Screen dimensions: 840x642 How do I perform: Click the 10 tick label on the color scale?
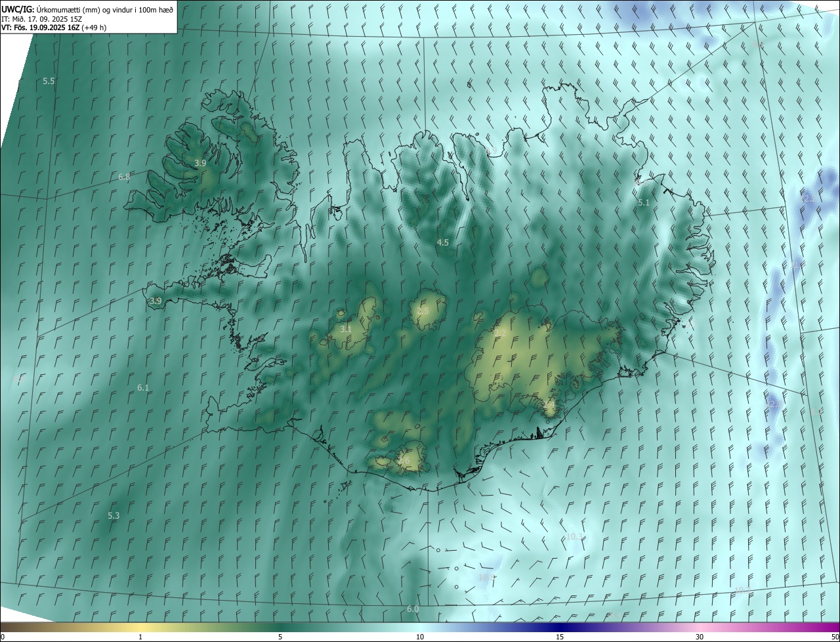(x=420, y=637)
